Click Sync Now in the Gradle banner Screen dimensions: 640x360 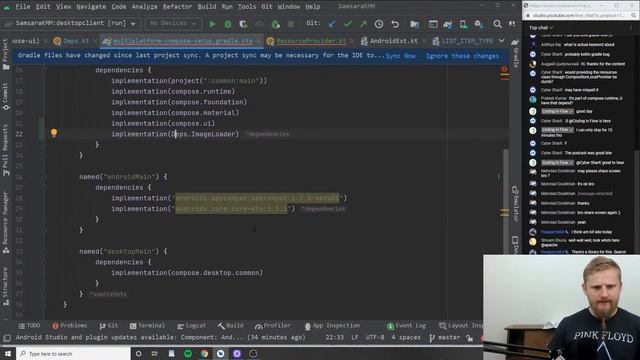pyautogui.click(x=401, y=56)
